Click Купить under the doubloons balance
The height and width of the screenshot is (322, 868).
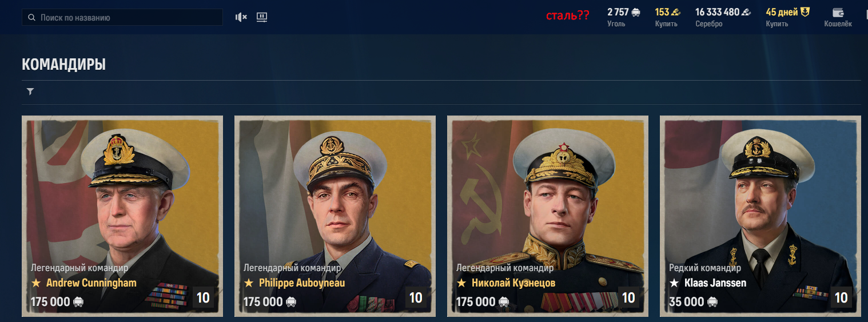pyautogui.click(x=666, y=24)
